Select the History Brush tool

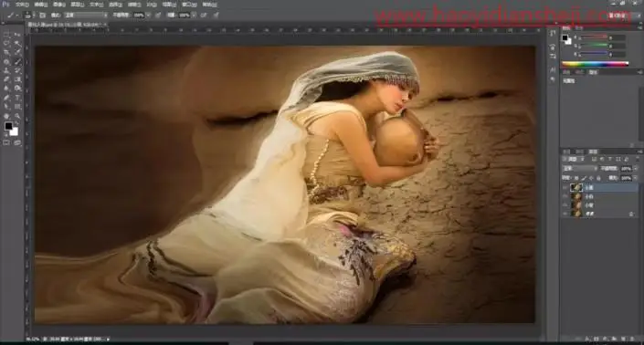pyautogui.click(x=17, y=70)
